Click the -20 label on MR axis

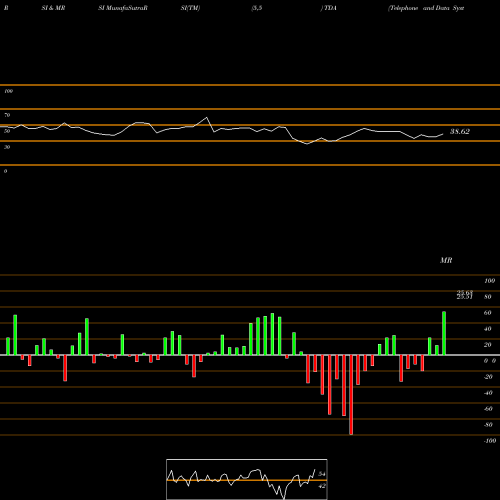488,377
